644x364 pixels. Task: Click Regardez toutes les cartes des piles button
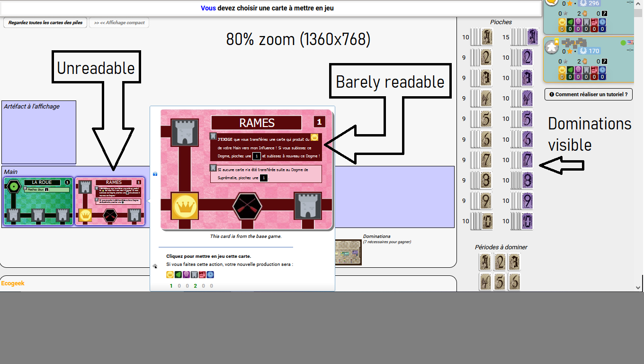pos(45,23)
